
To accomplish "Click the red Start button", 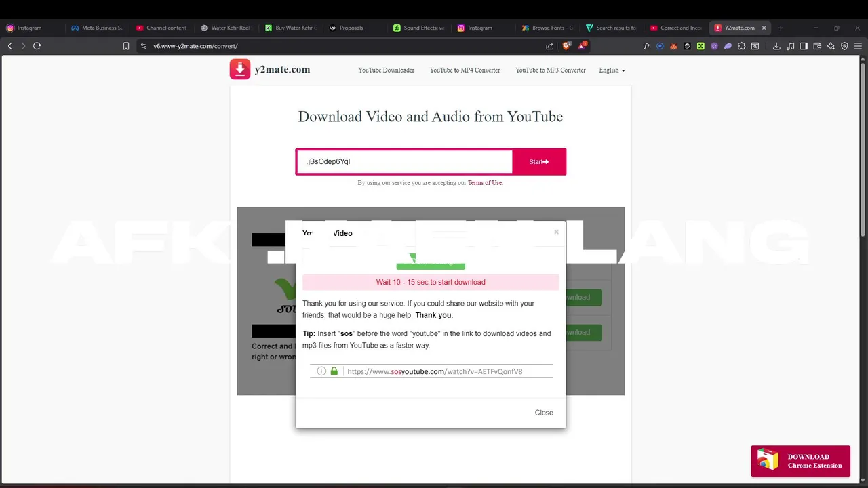I will (539, 162).
